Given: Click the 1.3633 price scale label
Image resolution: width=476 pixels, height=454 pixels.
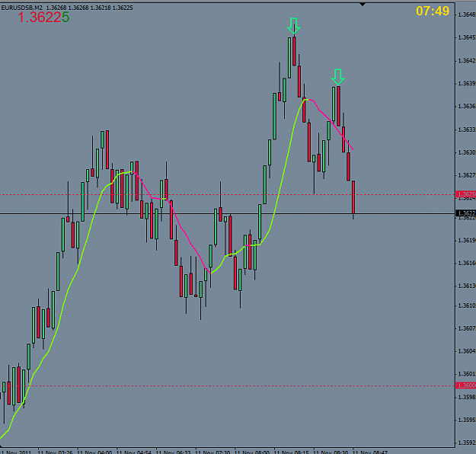Looking at the screenshot, I should click(467, 129).
